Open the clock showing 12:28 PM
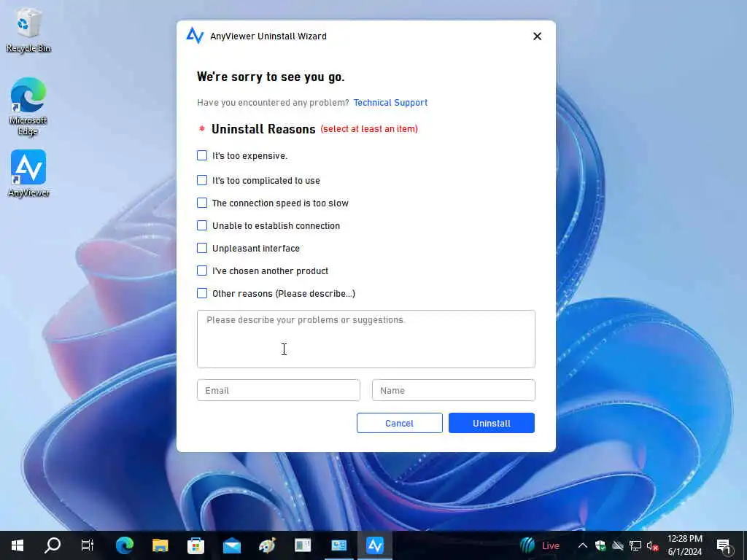 [x=684, y=545]
